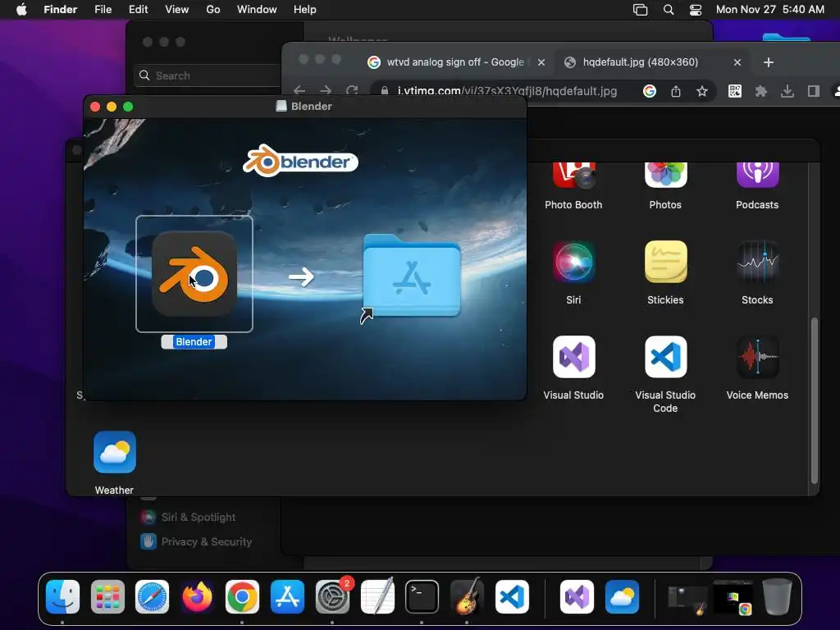Click the Applications folder shortcut in Blender window
Screen dimensions: 840x630
click(412, 277)
